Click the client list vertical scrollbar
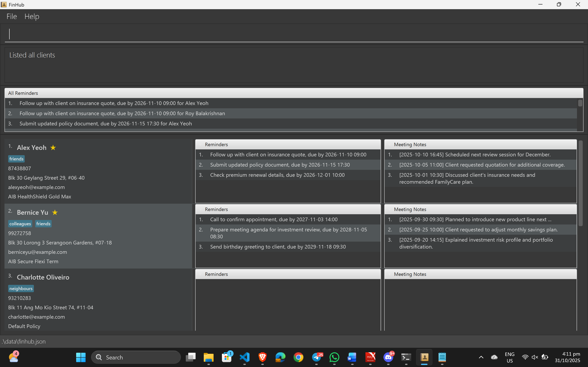Image resolution: width=588 pixels, height=367 pixels. pyautogui.click(x=580, y=183)
